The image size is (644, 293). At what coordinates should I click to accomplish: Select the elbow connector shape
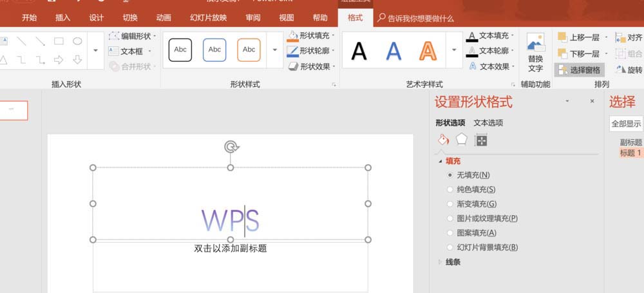[x=21, y=60]
